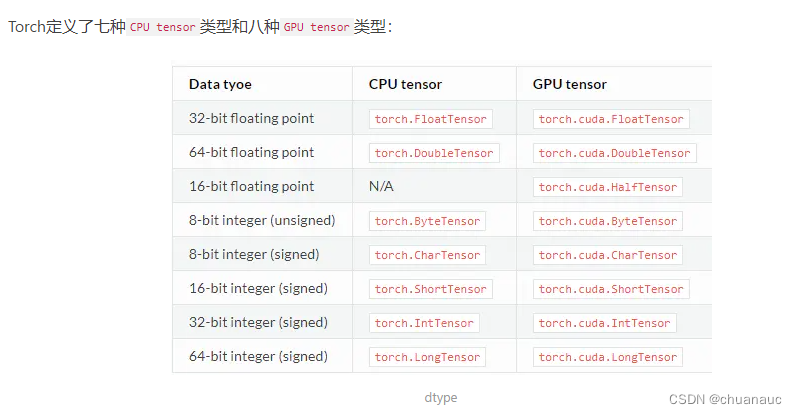Click the torch.cuda.LongTensor code tag

[608, 357]
